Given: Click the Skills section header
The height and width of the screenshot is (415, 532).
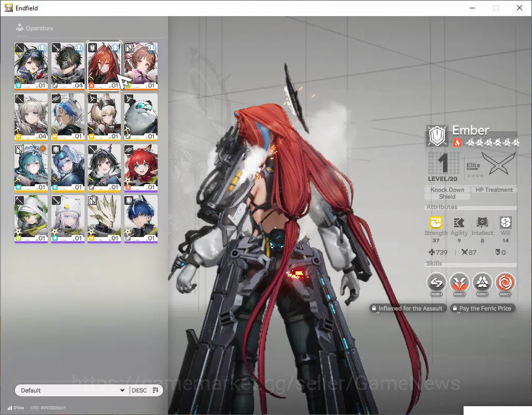Looking at the screenshot, I should click(x=434, y=264).
